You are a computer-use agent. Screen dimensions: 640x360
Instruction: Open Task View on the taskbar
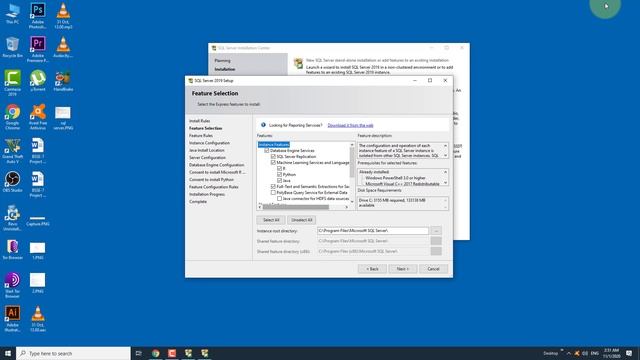coord(138,353)
